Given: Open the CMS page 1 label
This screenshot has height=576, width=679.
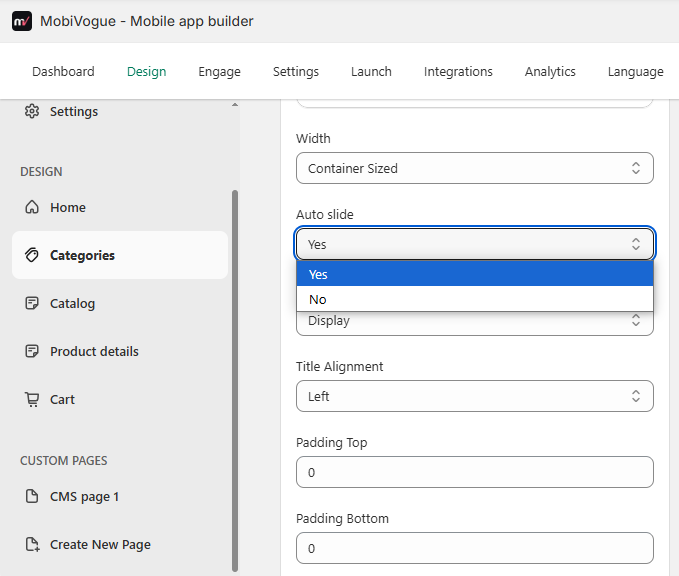Looking at the screenshot, I should coord(84,497).
